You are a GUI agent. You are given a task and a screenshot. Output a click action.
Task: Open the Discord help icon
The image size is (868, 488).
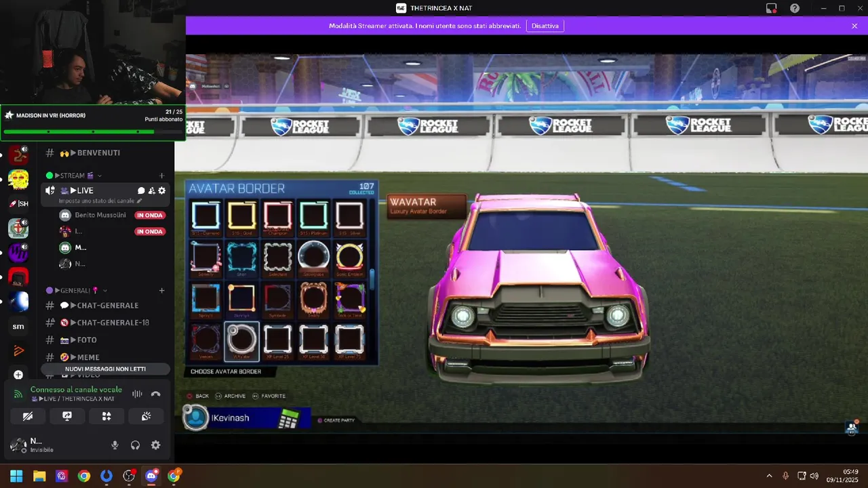[x=795, y=8]
